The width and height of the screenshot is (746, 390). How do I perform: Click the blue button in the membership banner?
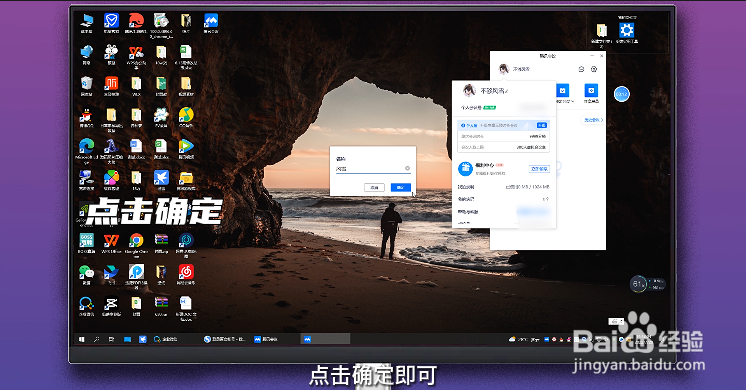[541, 125]
